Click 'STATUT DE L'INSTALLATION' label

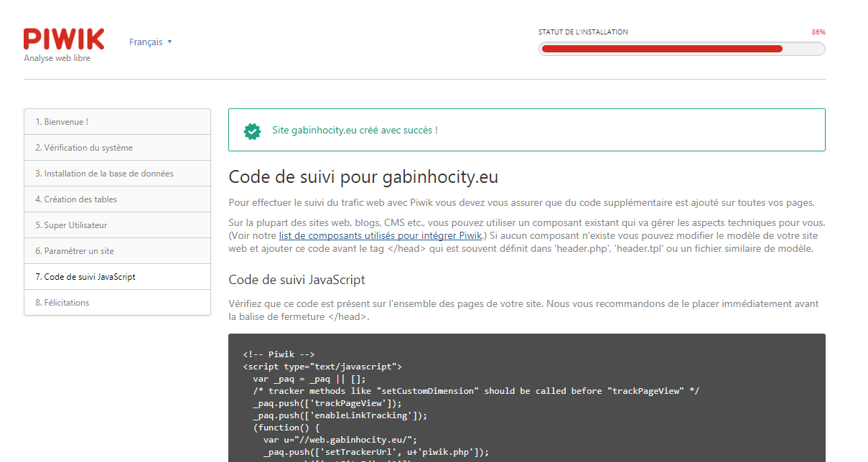[x=583, y=32]
